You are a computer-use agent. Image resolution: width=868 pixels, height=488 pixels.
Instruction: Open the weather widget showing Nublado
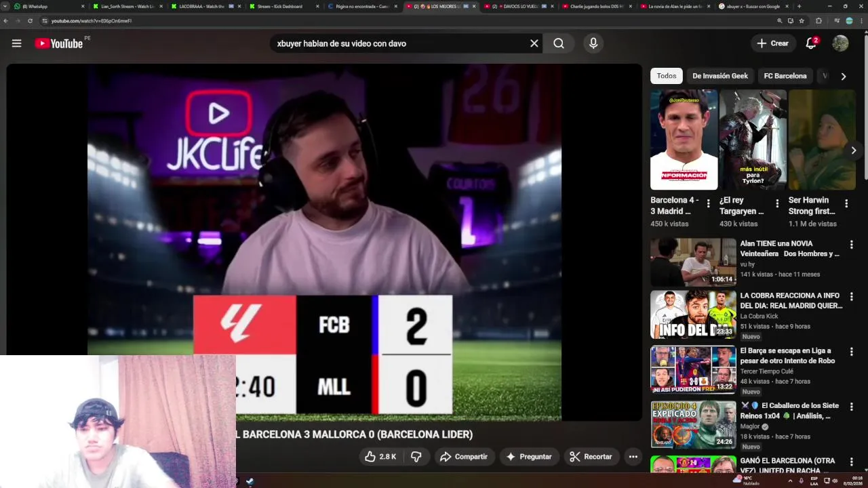[x=746, y=481]
